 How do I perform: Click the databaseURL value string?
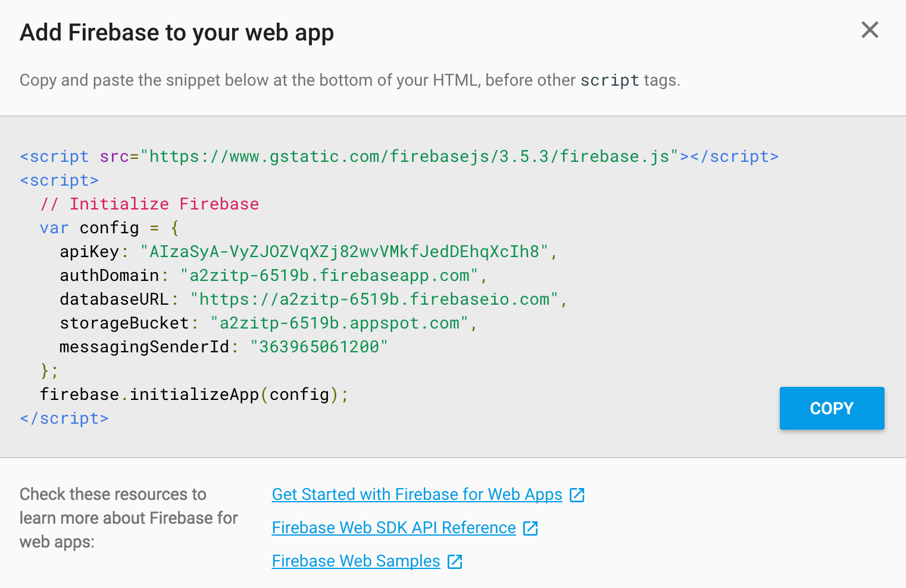(x=374, y=299)
